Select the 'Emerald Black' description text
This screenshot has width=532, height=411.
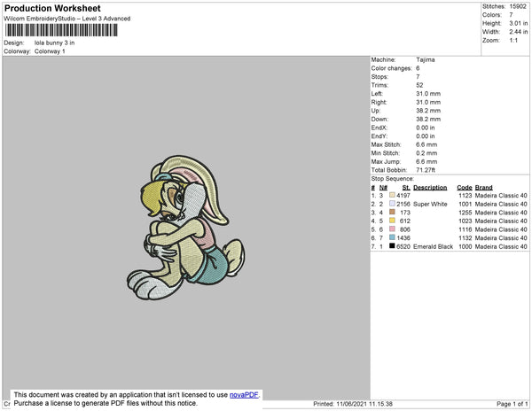[x=434, y=246]
